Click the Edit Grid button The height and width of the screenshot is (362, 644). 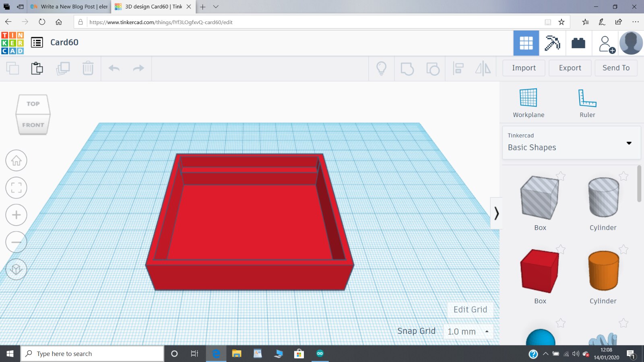pos(470,309)
